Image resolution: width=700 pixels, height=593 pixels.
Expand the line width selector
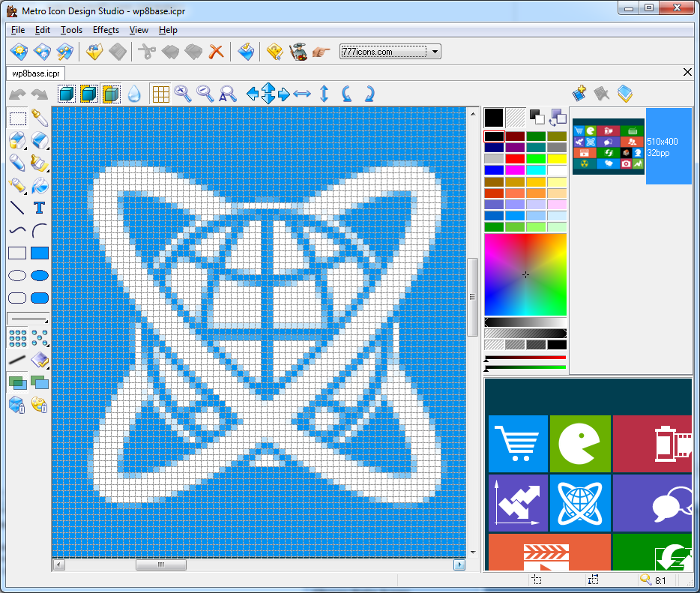28,319
